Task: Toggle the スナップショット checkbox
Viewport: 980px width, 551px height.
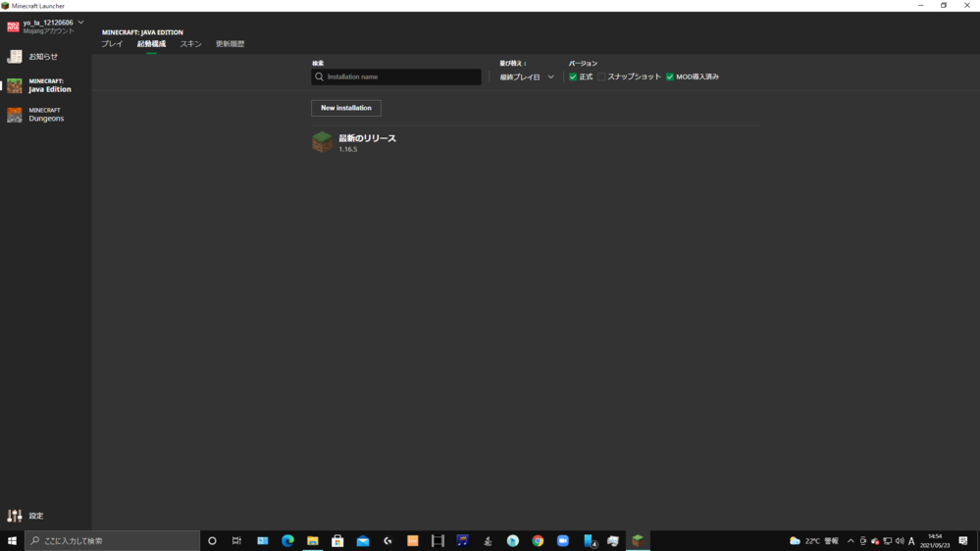Action: 601,76
